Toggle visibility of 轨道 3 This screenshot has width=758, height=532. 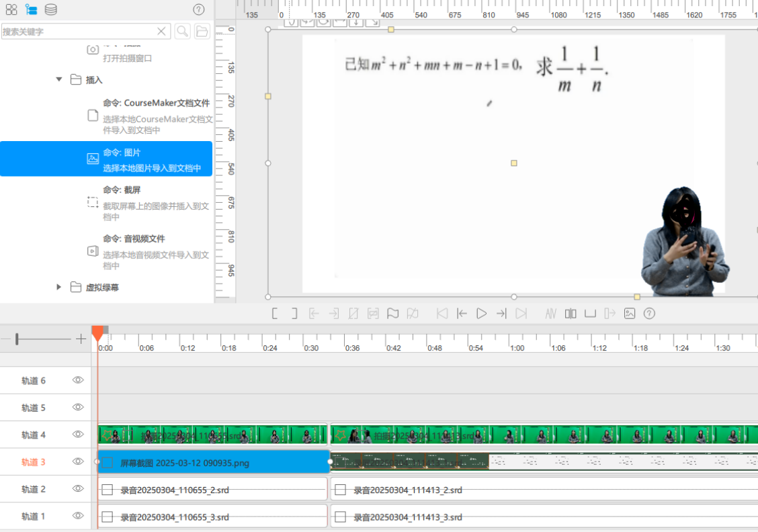point(78,461)
